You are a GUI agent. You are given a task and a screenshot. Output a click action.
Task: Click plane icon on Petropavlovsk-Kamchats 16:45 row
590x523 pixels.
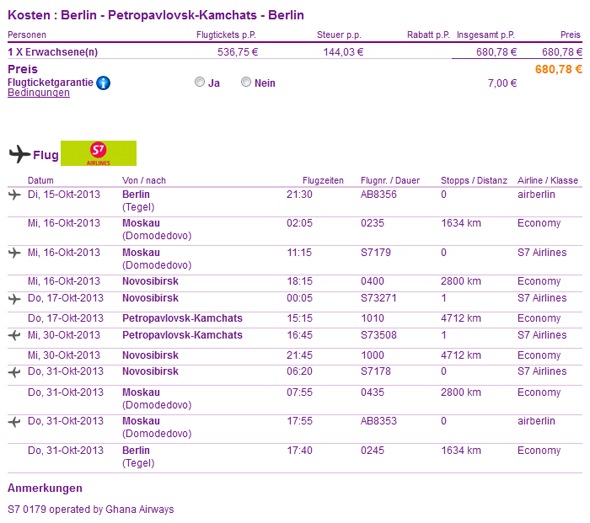click(14, 335)
